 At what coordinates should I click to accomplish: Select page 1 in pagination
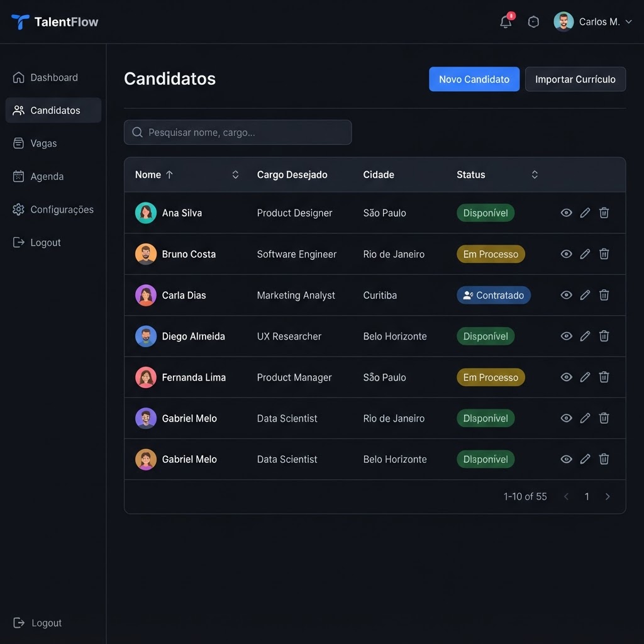tap(587, 497)
